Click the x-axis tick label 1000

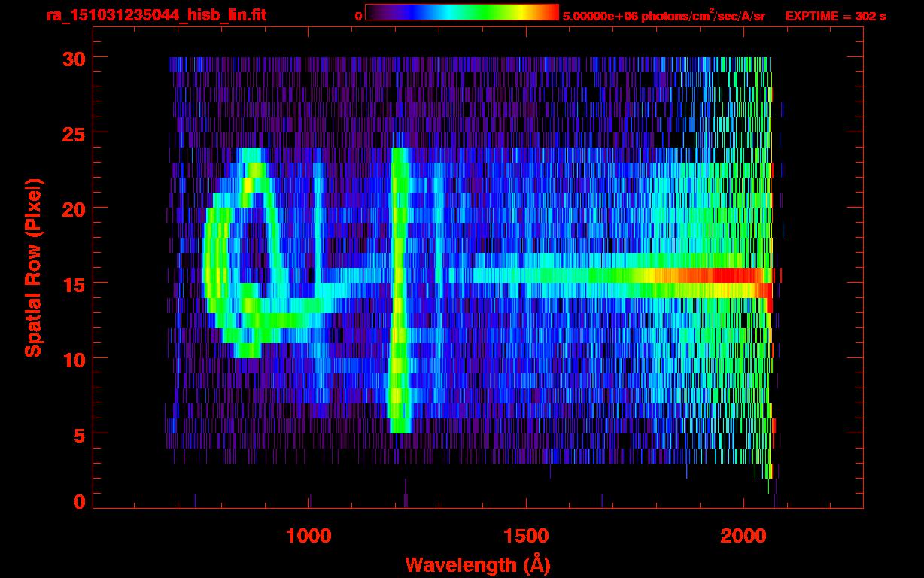tap(309, 536)
